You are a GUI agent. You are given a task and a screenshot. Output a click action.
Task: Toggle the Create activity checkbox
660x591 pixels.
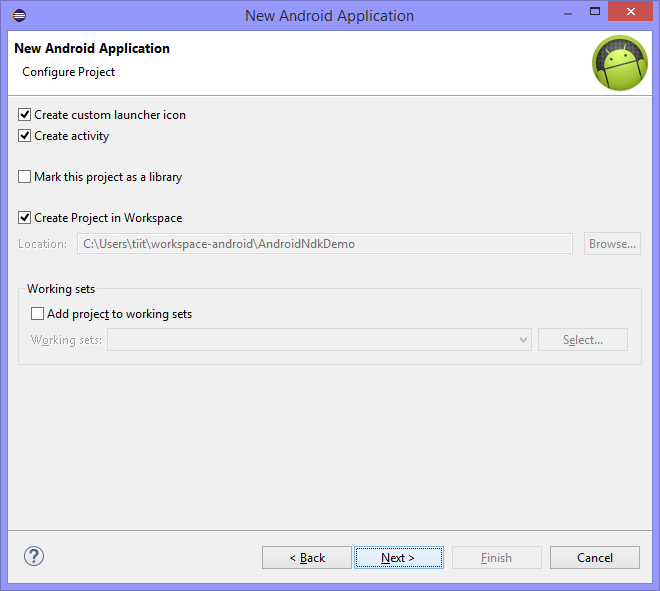coord(25,136)
